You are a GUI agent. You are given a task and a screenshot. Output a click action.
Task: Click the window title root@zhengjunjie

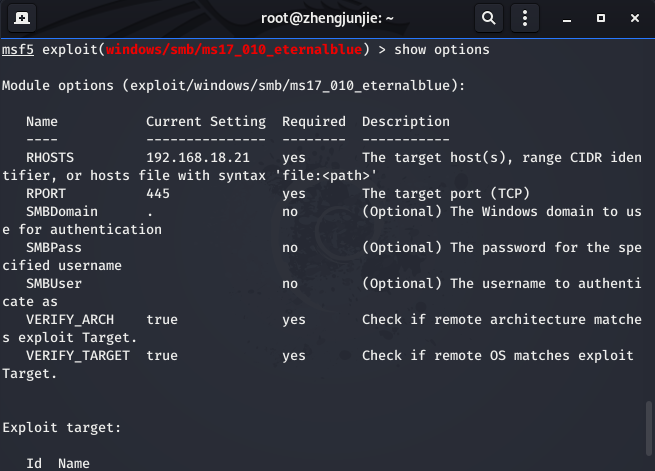click(327, 18)
